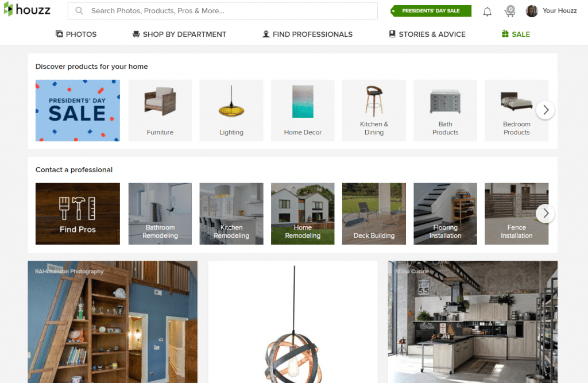Screen dimensions: 588x383
Task: Click the Furniture armchair category
Action: 160,110
